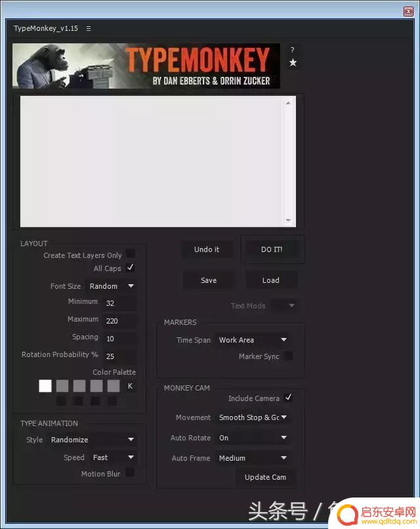Click the TypeMonkey banner image
Viewport: 420px width, 529px height.
click(146, 66)
